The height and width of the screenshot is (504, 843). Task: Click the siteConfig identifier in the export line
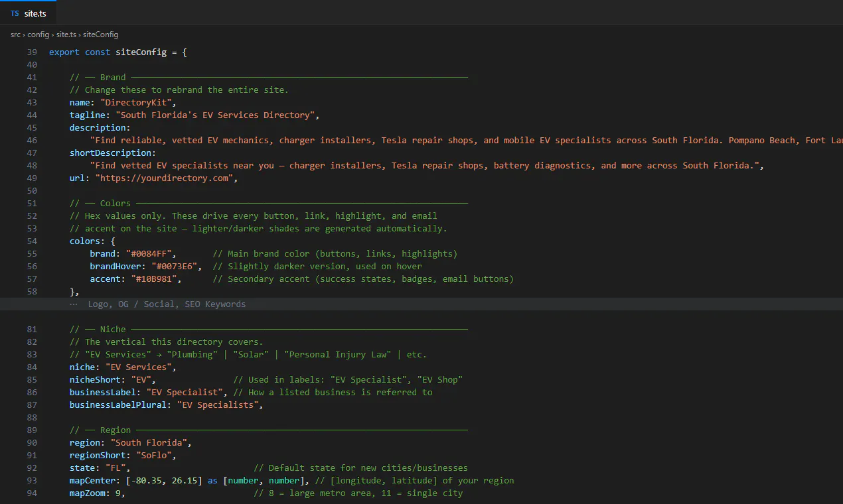[x=141, y=52]
